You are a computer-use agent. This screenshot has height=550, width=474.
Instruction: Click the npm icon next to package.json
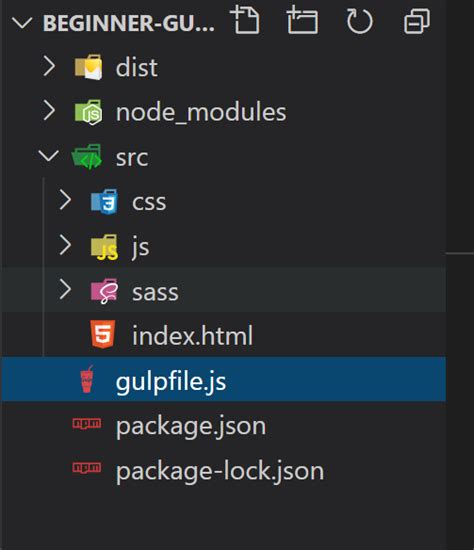pyautogui.click(x=87, y=424)
